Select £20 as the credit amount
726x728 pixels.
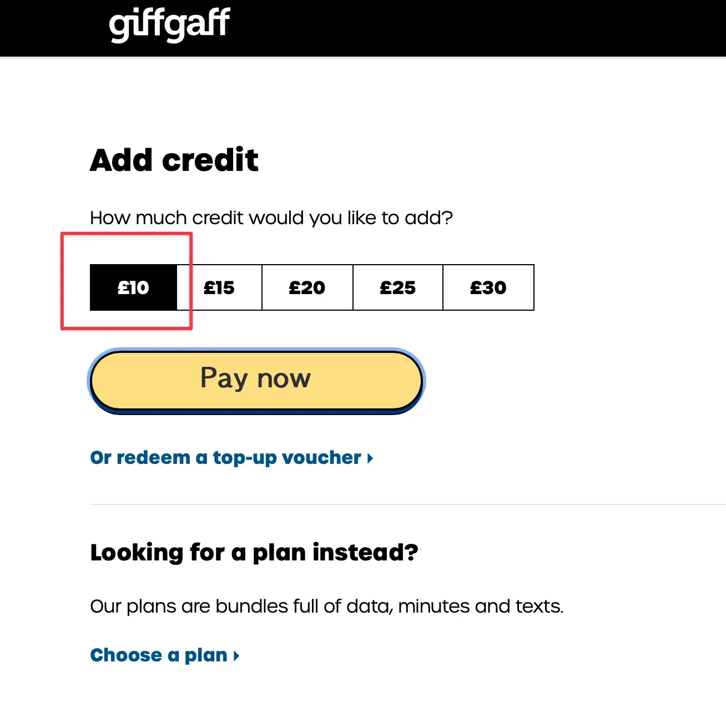coord(307,287)
